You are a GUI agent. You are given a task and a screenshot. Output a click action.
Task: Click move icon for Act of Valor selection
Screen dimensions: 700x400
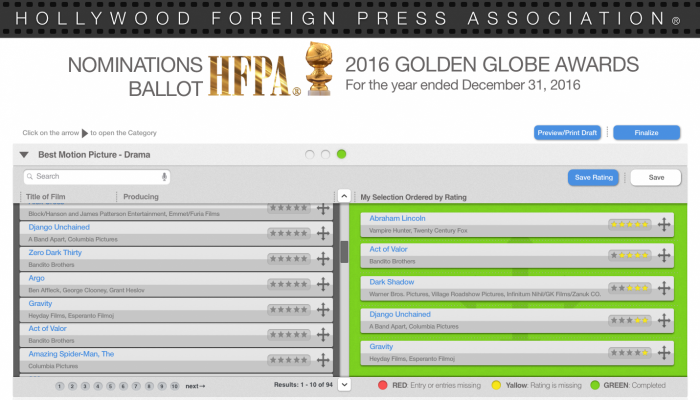pos(664,255)
